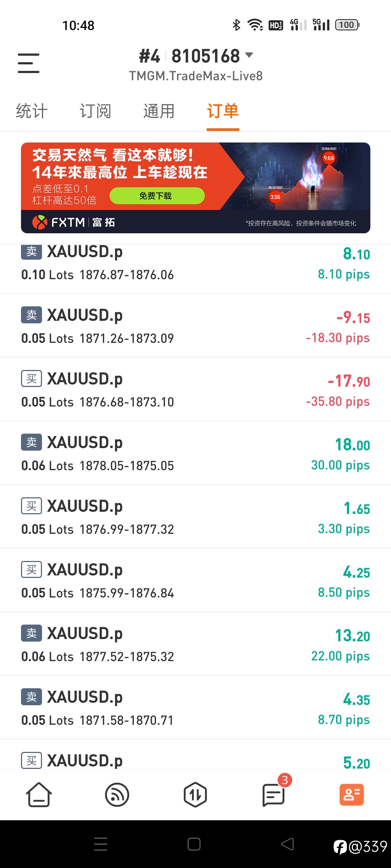The width and height of the screenshot is (391, 868).
Task: Open the signal feed icon in bottom bar
Action: tap(117, 795)
